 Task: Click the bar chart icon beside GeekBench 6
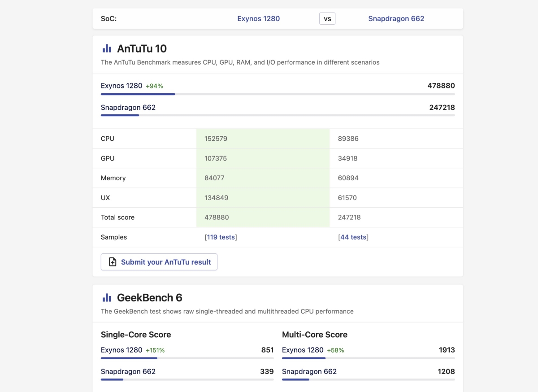point(107,297)
